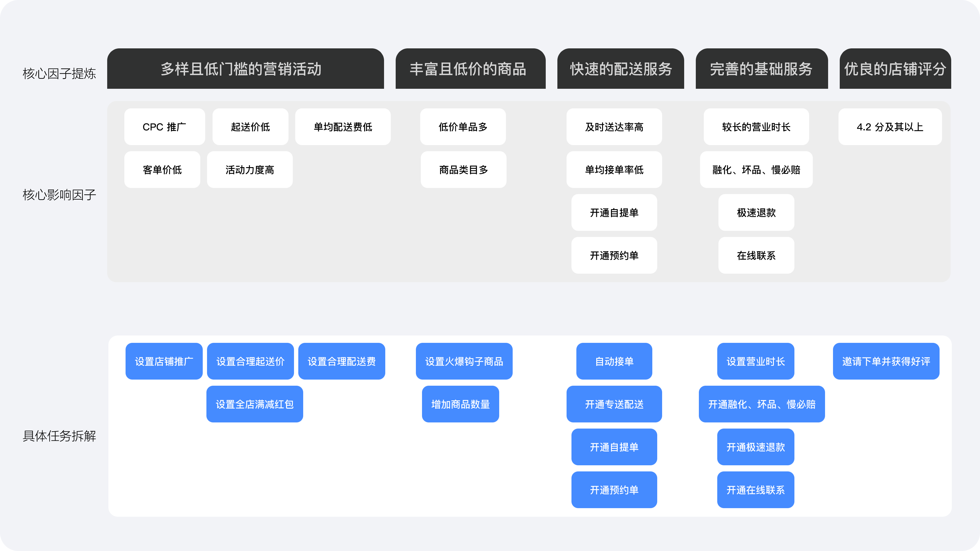Click the 优良的店铺评分 header

[895, 69]
